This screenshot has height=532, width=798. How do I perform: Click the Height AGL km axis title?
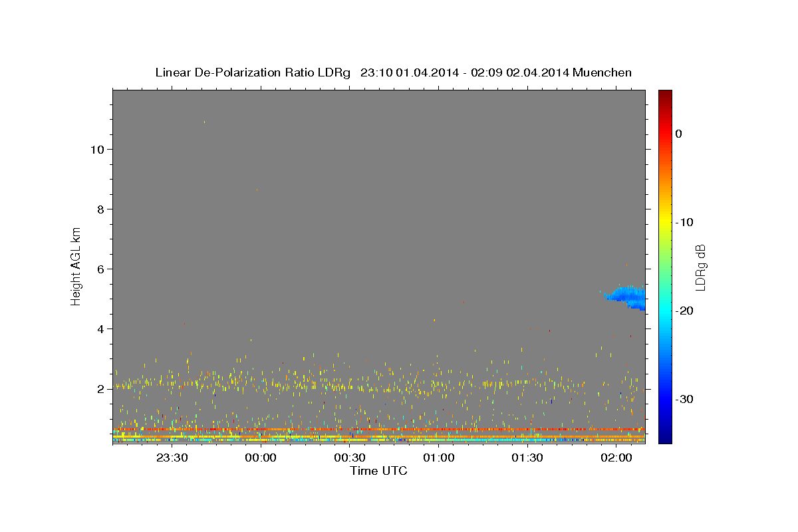click(x=76, y=265)
